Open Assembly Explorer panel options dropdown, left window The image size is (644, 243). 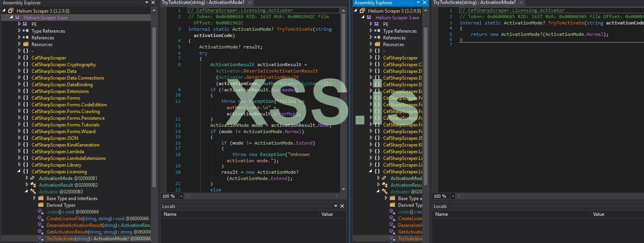pos(147,3)
